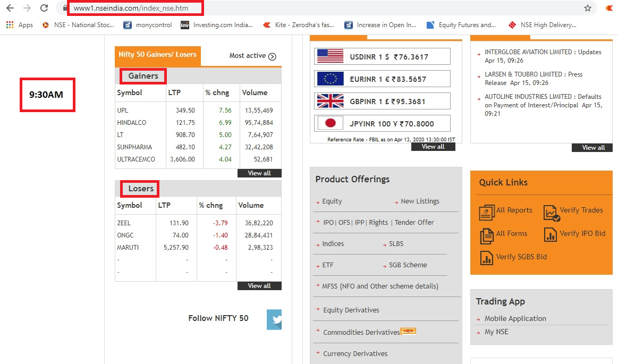This screenshot has height=364, width=618.
Task: Click the Japan flag icon for JPYINR
Action: (x=331, y=123)
